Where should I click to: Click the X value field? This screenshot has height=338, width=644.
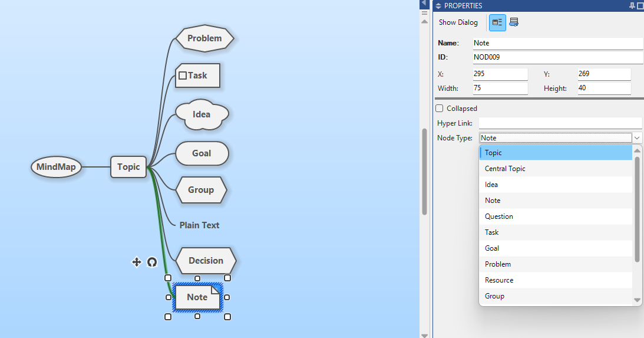click(x=500, y=74)
